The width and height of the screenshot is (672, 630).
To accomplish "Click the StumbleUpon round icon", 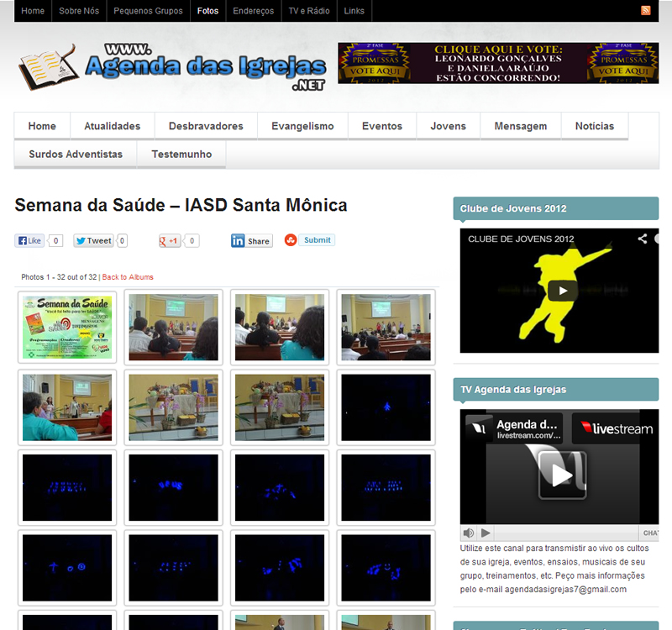I will tap(291, 240).
